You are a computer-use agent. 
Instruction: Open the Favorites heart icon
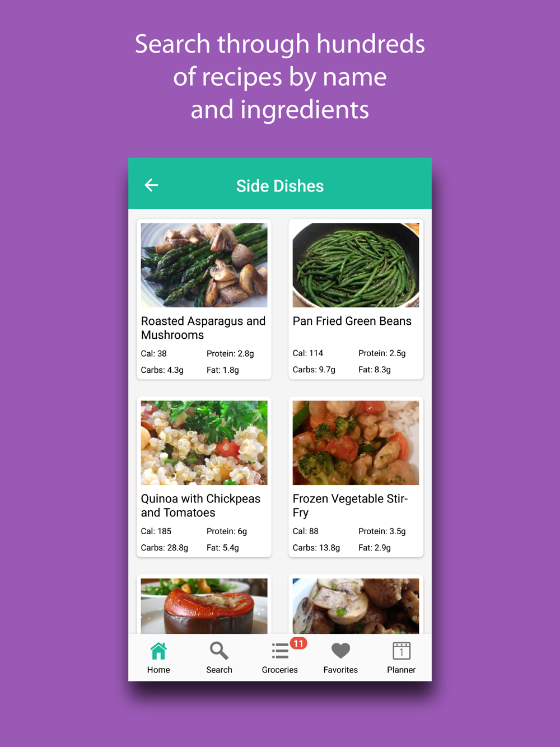[x=340, y=651]
